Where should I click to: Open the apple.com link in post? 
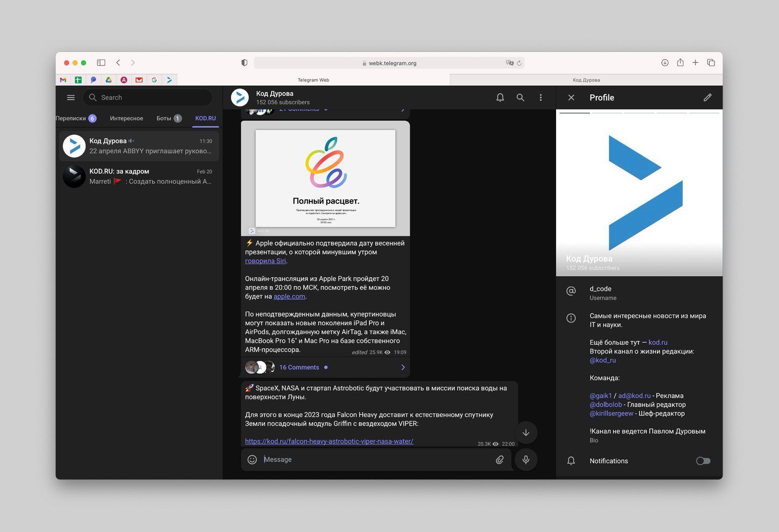[289, 297]
